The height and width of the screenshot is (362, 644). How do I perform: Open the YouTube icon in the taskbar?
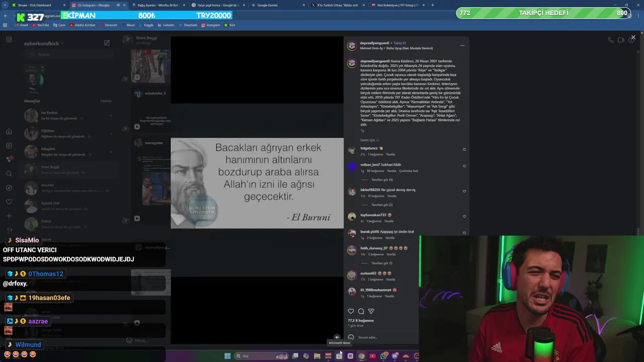(x=372, y=356)
